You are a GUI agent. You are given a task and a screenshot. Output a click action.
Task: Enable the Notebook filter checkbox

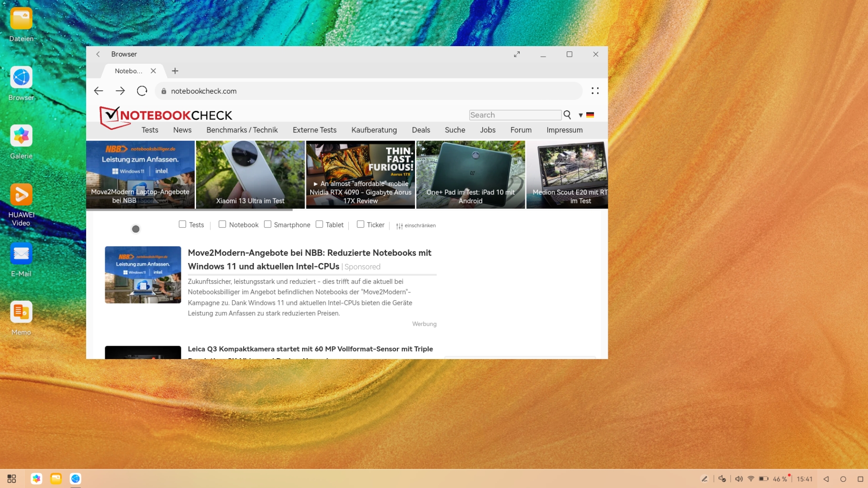point(222,224)
